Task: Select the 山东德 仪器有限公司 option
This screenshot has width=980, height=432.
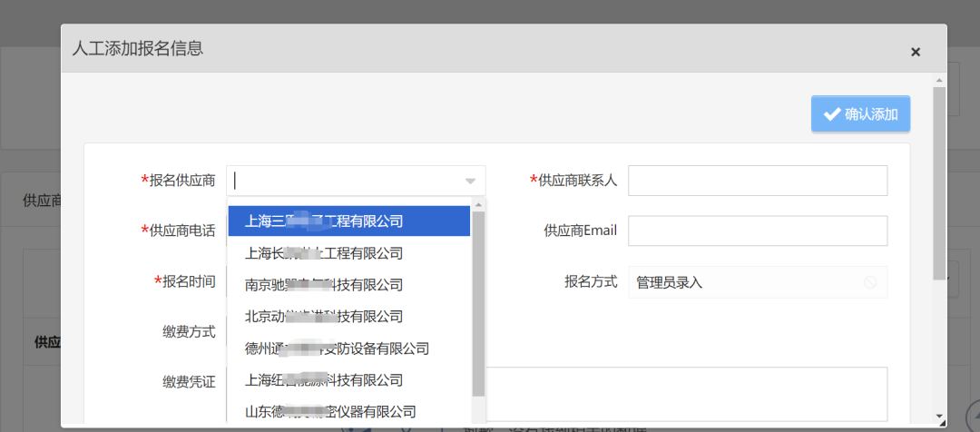Action: pos(348,411)
